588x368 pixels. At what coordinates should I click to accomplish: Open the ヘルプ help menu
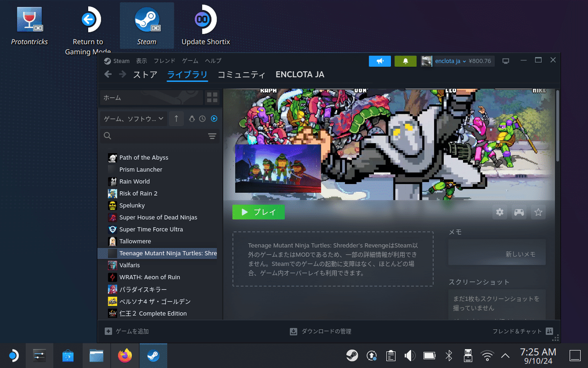point(213,61)
